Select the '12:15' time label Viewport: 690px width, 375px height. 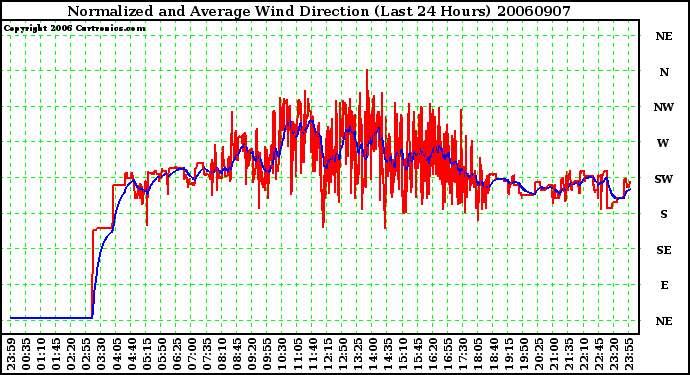pyautogui.click(x=328, y=354)
